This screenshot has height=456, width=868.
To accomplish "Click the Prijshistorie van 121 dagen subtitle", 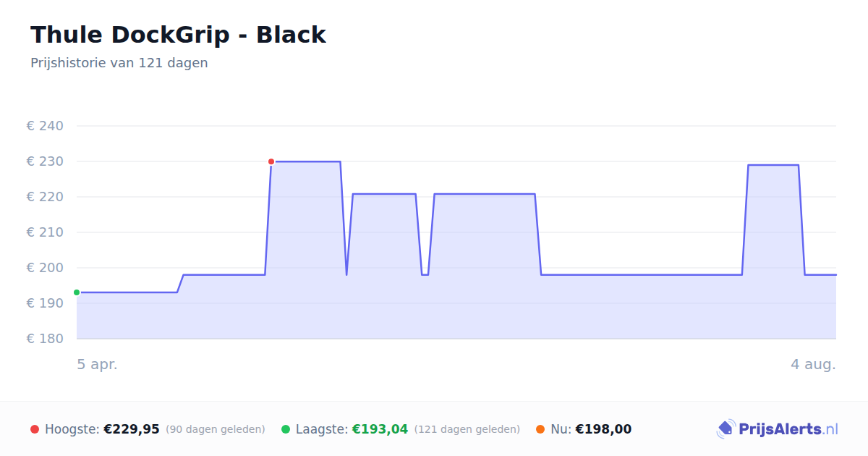I will pos(119,63).
